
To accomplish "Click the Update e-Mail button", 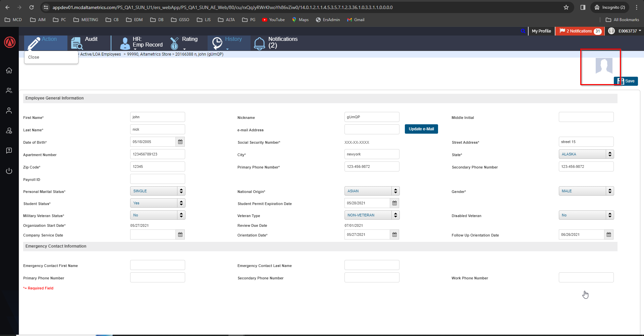I will [x=421, y=129].
